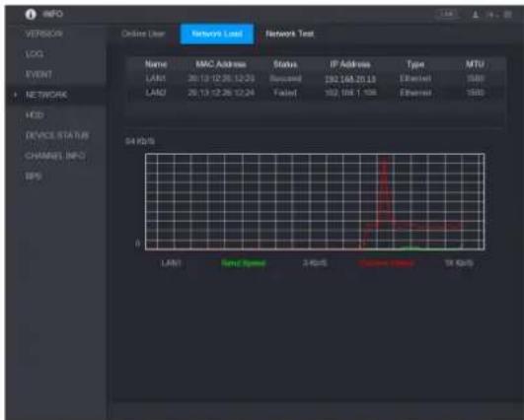Viewport: 524px width, 420px height.
Task: Open the VERSION section in the sidebar
Action: click(43, 34)
